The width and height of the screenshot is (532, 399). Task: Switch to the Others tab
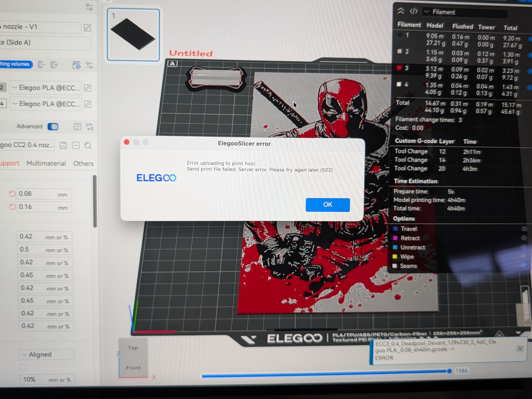coord(83,163)
